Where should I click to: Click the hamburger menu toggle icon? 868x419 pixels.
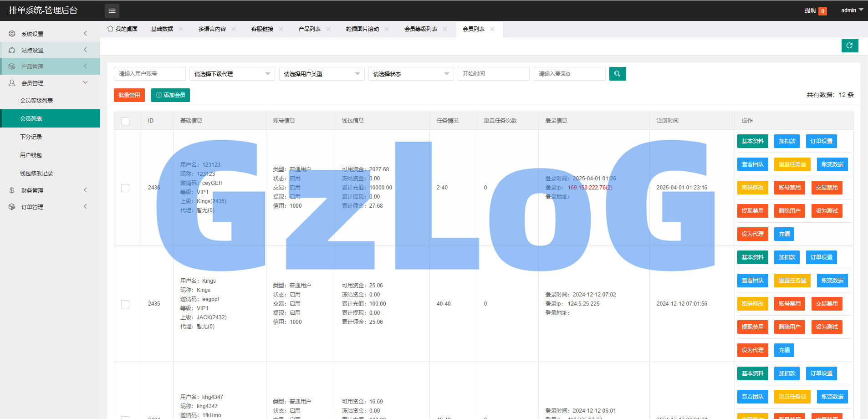[x=112, y=10]
